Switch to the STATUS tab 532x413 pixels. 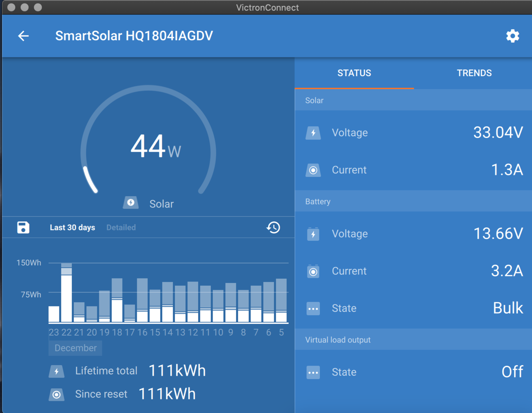point(354,73)
